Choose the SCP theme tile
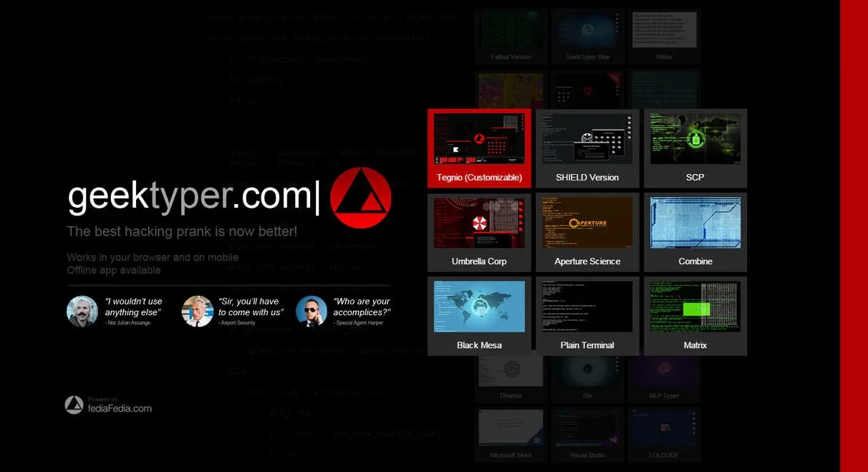This screenshot has height=472, width=868. click(x=695, y=148)
